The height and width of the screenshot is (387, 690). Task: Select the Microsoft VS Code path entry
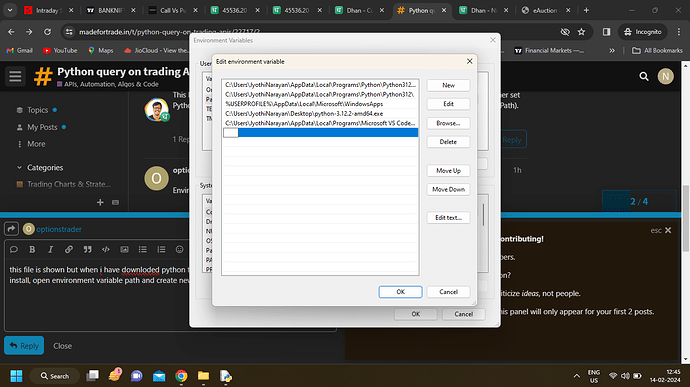(x=320, y=123)
